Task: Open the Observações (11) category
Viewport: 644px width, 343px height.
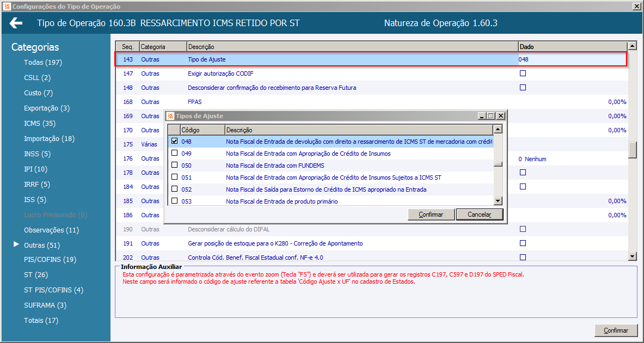Action: [51, 230]
